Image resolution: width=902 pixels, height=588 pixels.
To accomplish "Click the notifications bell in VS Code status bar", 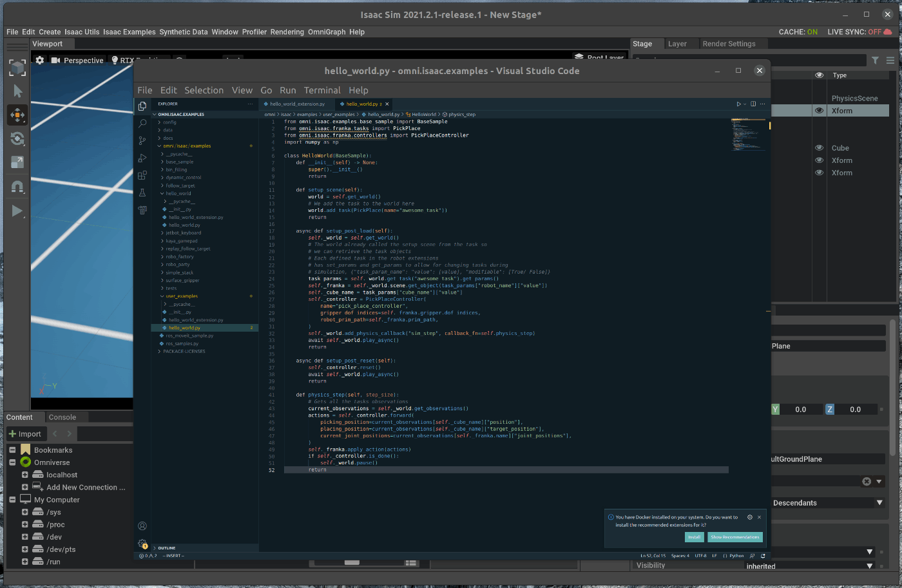I will (763, 556).
